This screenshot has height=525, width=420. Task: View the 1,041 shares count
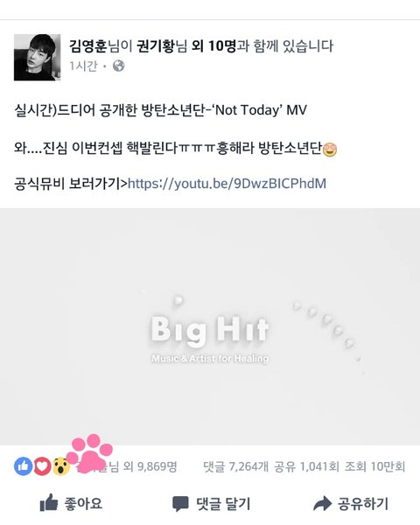306,466
